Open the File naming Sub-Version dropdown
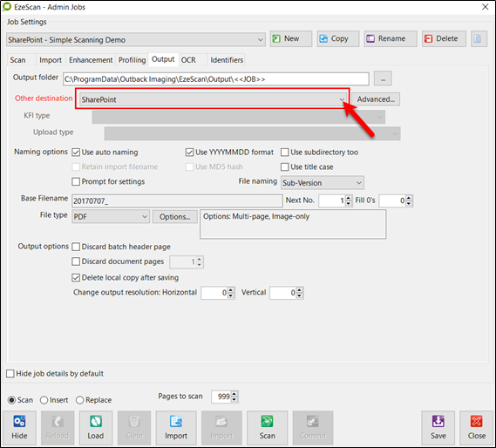This screenshot has width=496, height=448. coord(323,183)
